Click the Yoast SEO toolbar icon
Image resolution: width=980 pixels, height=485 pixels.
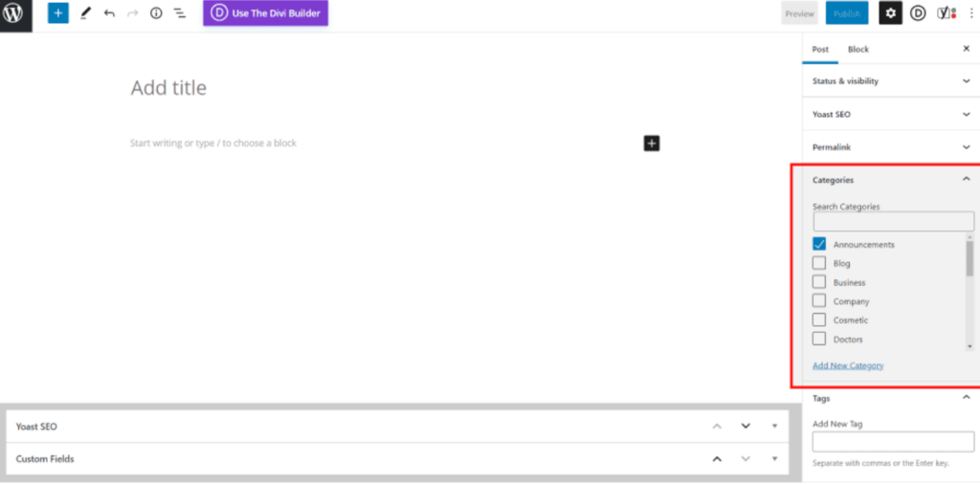(x=944, y=13)
